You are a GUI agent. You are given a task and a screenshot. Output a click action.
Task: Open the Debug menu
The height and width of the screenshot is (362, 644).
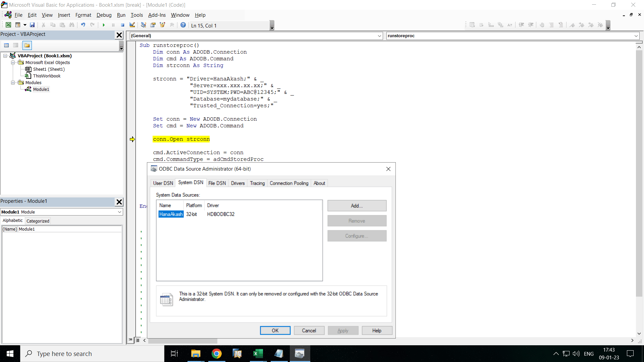tap(104, 15)
